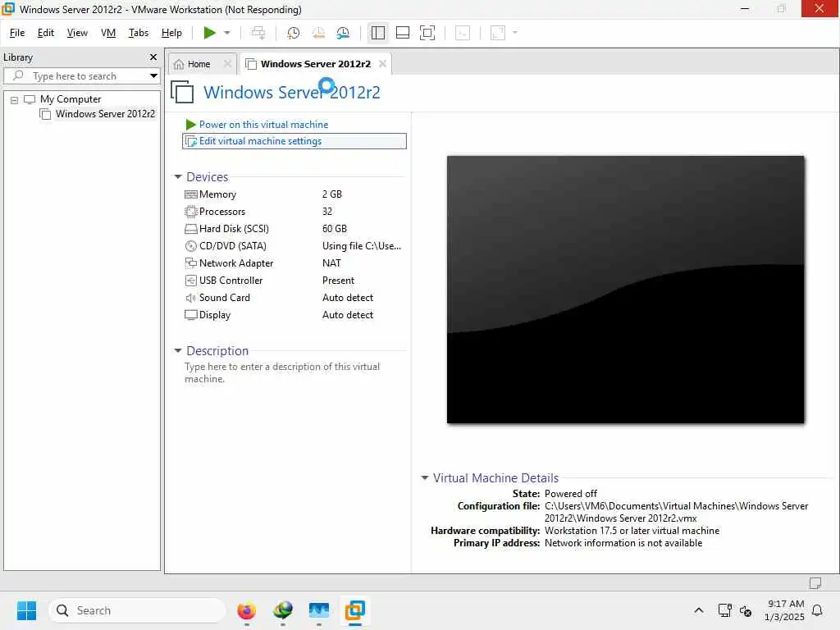
Task: Open the Help menu
Action: [171, 33]
